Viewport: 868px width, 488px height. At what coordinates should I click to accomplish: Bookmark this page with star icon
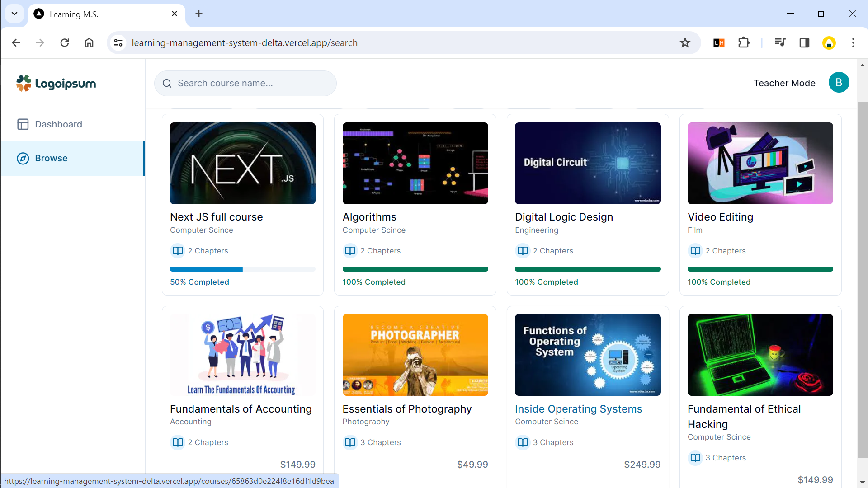(x=685, y=43)
